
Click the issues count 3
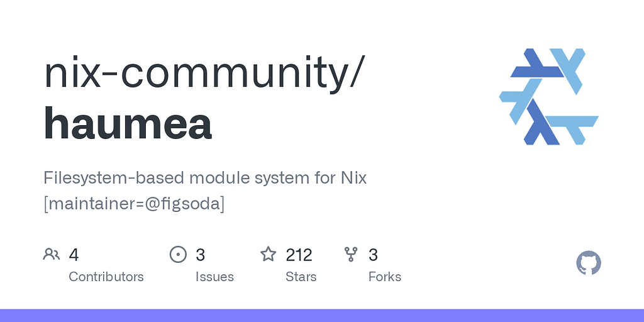click(x=200, y=255)
